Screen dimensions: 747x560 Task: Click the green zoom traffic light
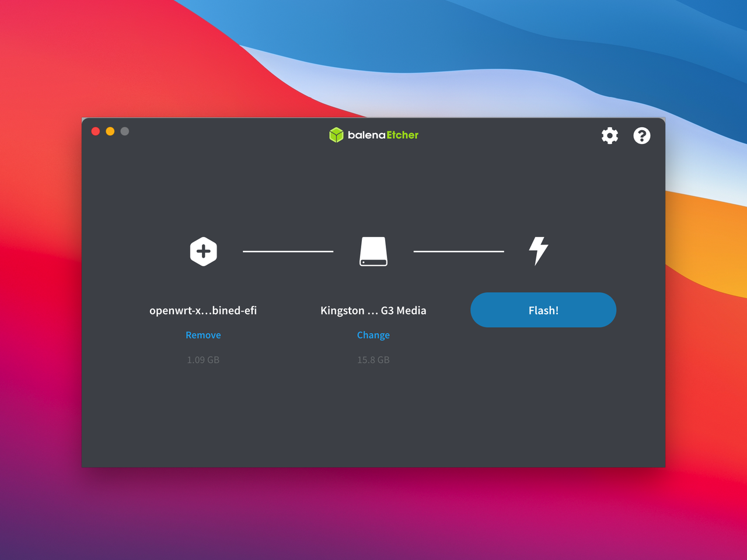[124, 131]
